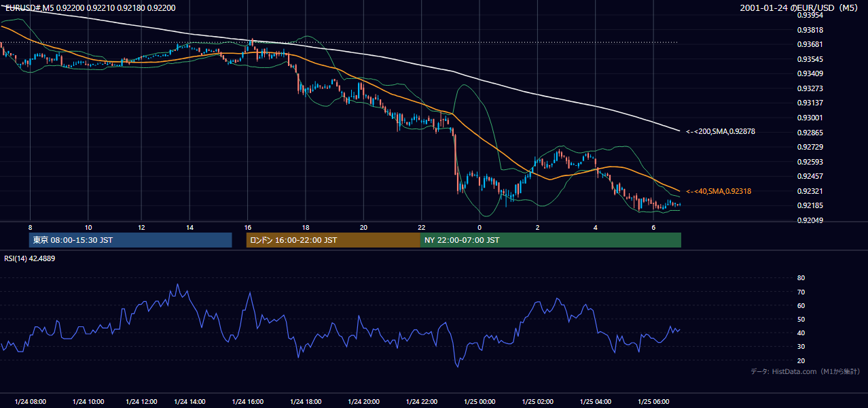Image resolution: width=868 pixels, height=408 pixels.
Task: Click hour label 0 under the price chart
Action: [480, 227]
